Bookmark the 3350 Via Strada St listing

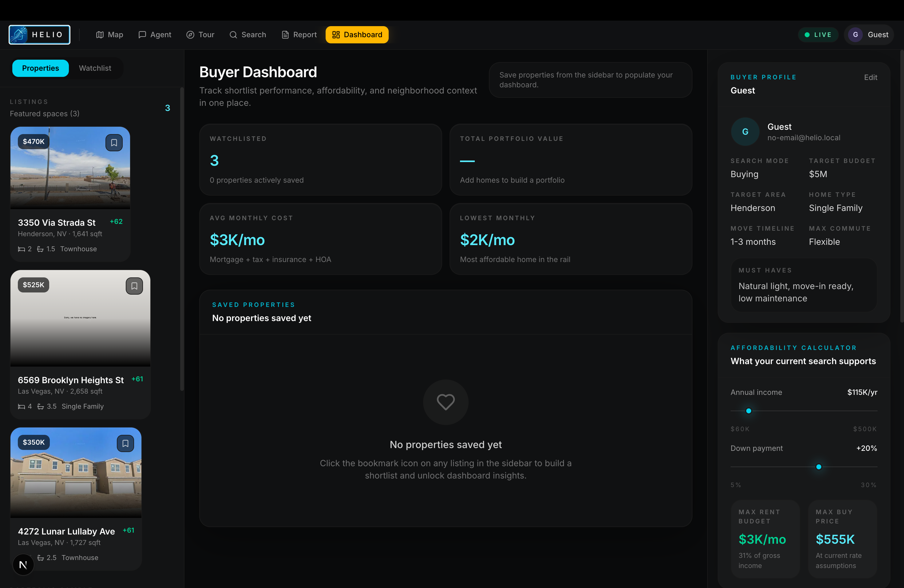(114, 142)
